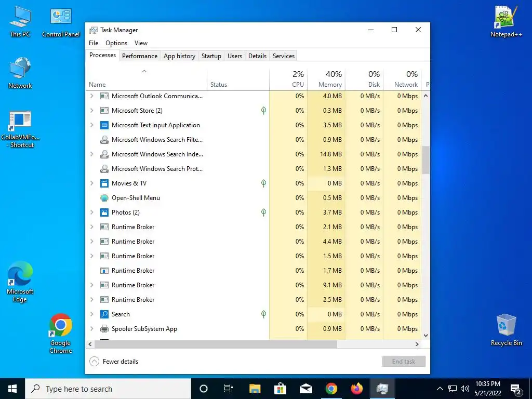This screenshot has height=399, width=532.
Task: Switch to the Services tab
Action: tap(284, 56)
